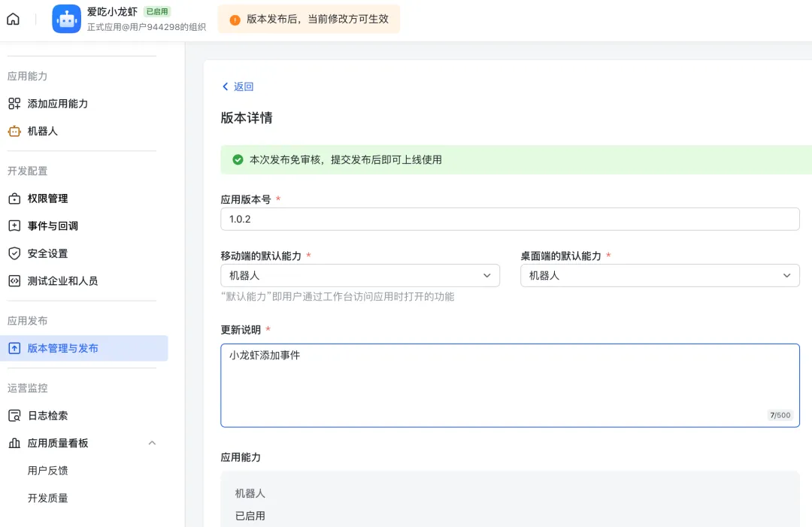Click the 应用发布 section label
The width and height of the screenshot is (812, 527).
coord(28,320)
